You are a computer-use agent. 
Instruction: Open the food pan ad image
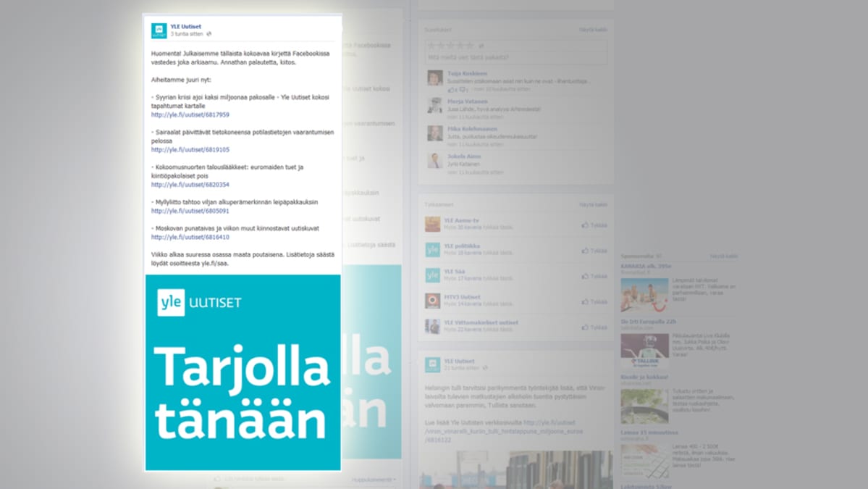coord(644,406)
